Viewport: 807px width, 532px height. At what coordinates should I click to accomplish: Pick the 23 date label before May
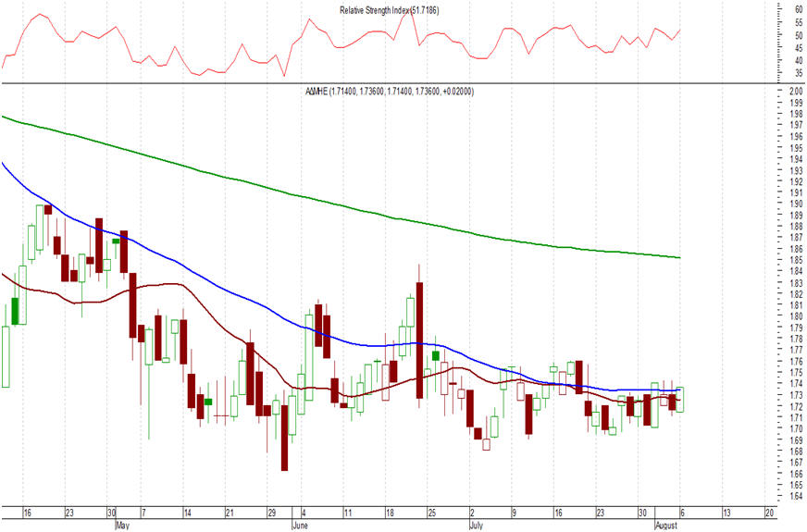pyautogui.click(x=69, y=513)
